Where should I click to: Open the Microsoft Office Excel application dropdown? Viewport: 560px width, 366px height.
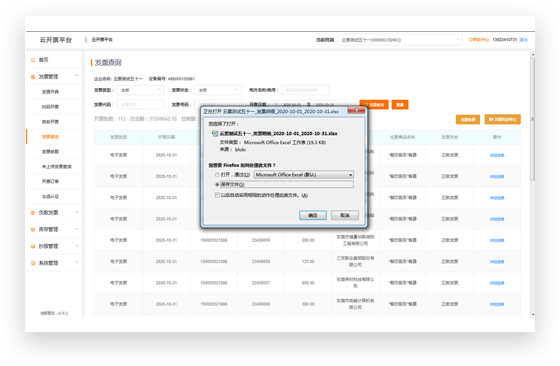click(x=304, y=175)
